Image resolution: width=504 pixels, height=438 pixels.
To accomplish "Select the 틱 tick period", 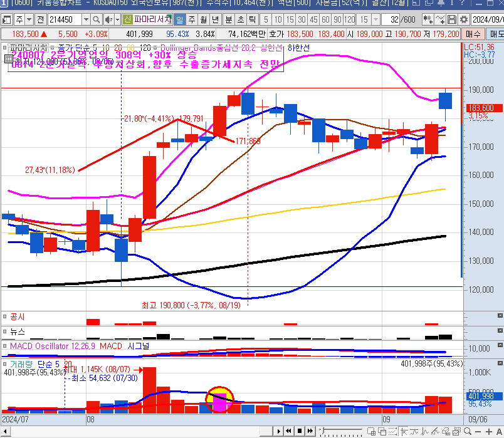I will tap(253, 19).
